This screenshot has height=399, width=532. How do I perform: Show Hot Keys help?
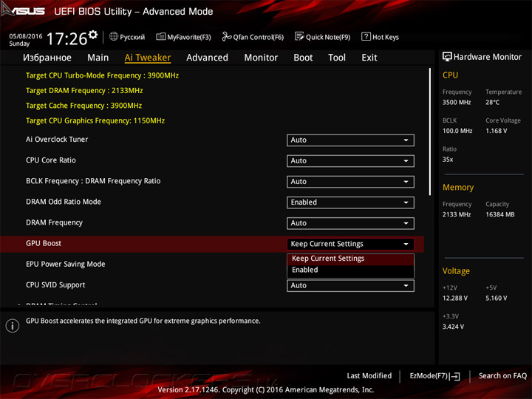tap(381, 37)
